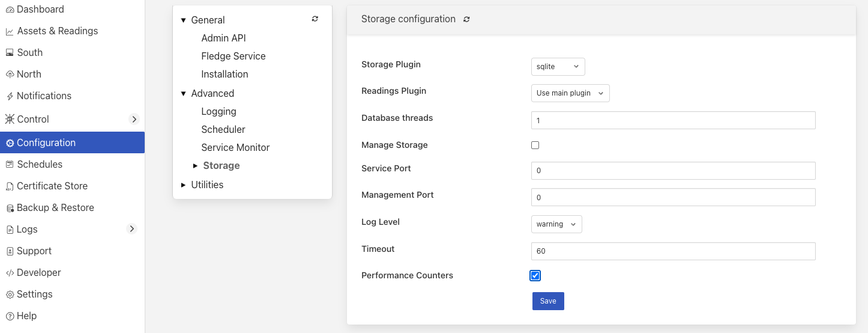Viewport: 868px width, 333px height.
Task: Click the Notifications lightning bolt icon
Action: coord(10,96)
